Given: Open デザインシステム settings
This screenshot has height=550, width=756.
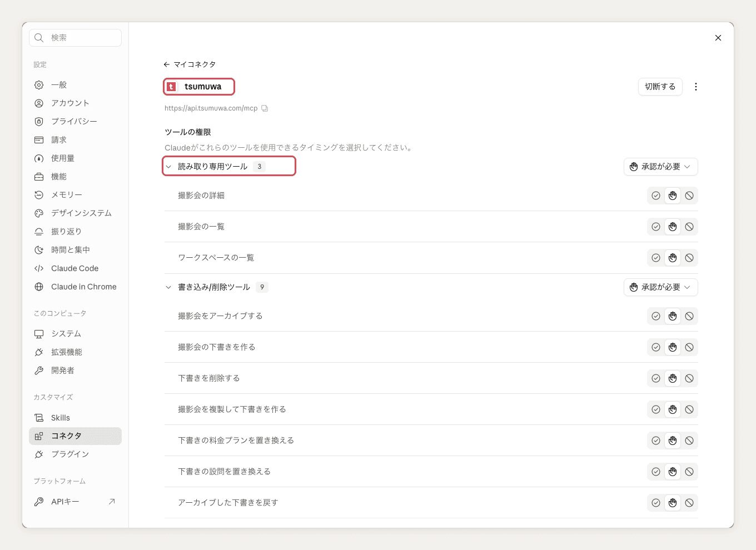Looking at the screenshot, I should (x=75, y=213).
